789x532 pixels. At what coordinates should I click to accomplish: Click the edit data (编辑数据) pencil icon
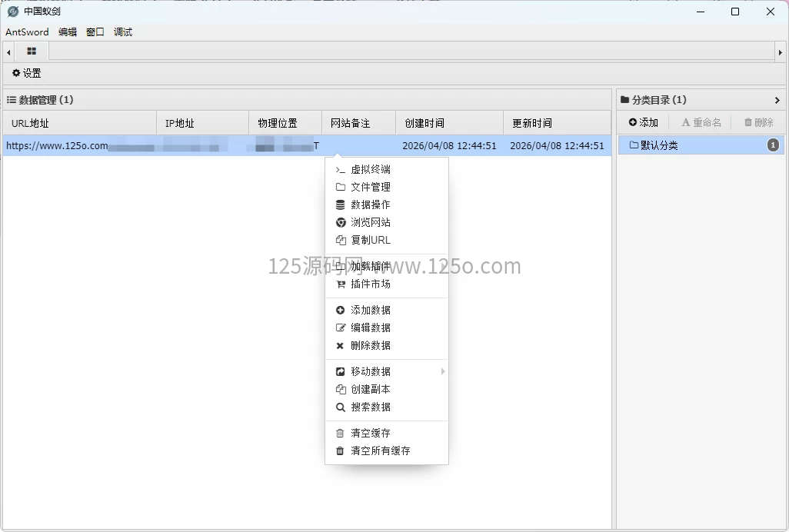click(340, 328)
